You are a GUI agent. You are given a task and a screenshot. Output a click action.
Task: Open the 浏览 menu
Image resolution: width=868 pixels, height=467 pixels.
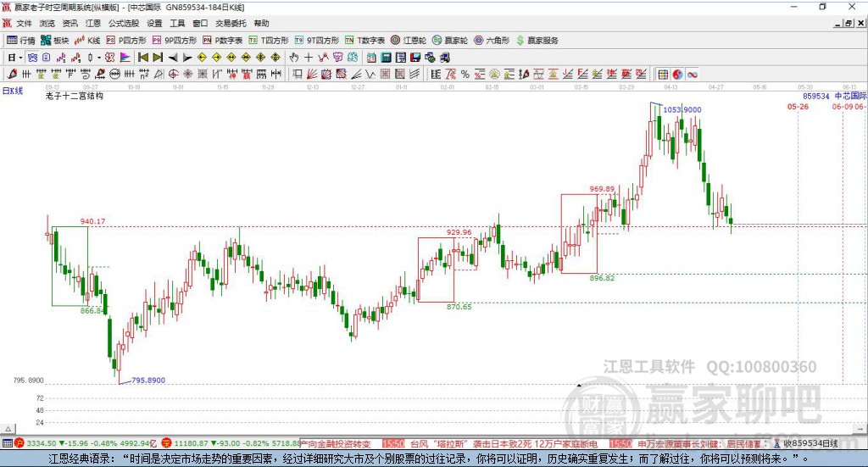click(x=47, y=23)
